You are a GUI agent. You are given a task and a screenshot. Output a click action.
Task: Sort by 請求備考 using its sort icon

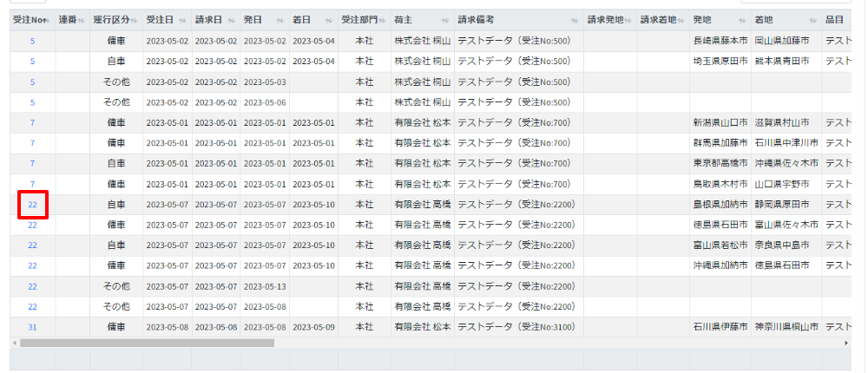pyautogui.click(x=574, y=19)
